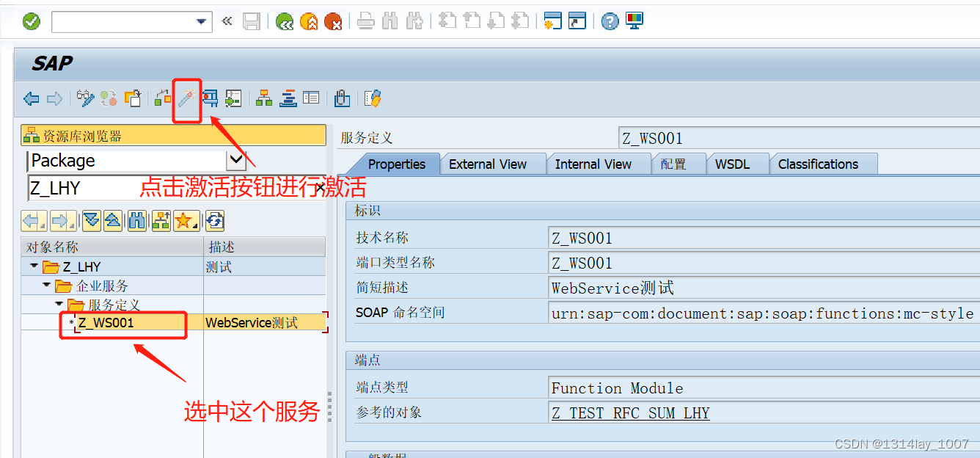Click the Help-on pencil document icon
Screen dimensions: 980x458
coord(373,98)
